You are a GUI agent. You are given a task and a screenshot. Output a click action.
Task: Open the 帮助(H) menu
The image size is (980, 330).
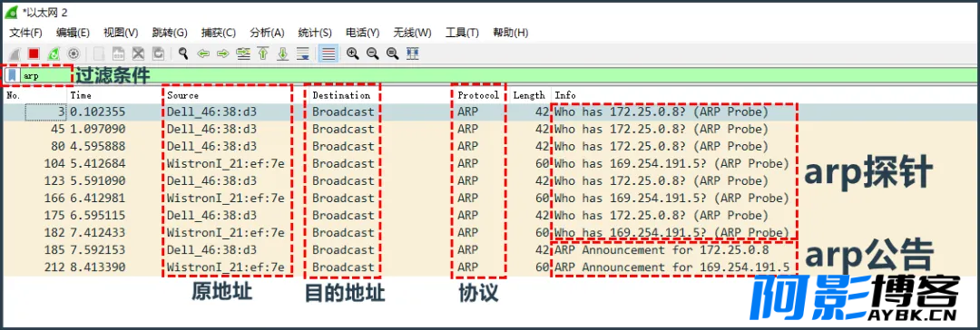(511, 33)
